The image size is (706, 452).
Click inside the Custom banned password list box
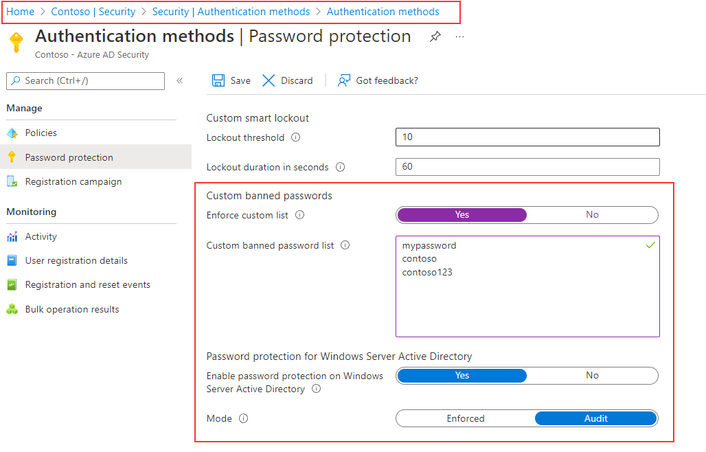528,286
